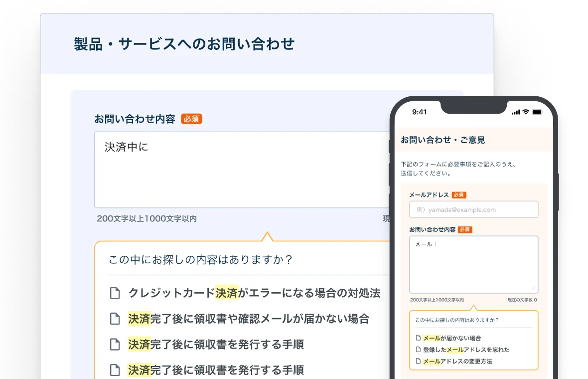The image size is (588, 379).
Task: Tap the 9:41 clock in the phone status bar
Action: [x=420, y=112]
